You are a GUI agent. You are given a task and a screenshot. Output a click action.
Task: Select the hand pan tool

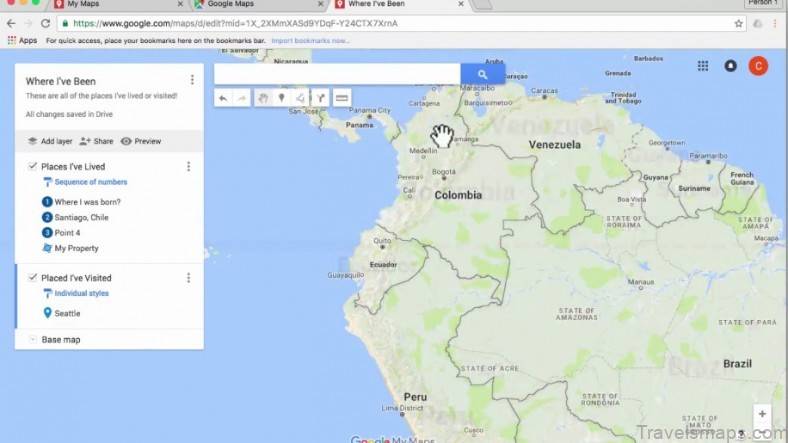(x=262, y=98)
